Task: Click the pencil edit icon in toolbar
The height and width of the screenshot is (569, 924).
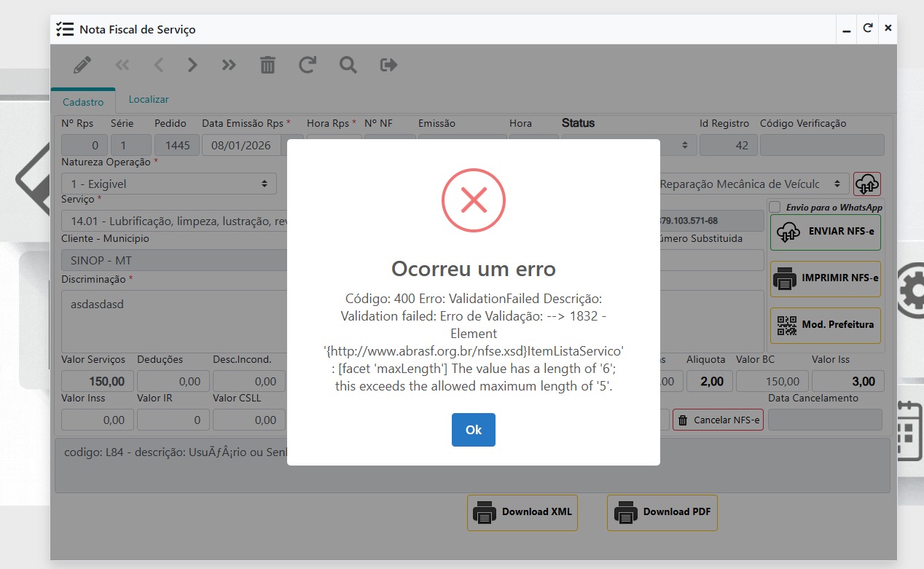Action: (x=82, y=65)
